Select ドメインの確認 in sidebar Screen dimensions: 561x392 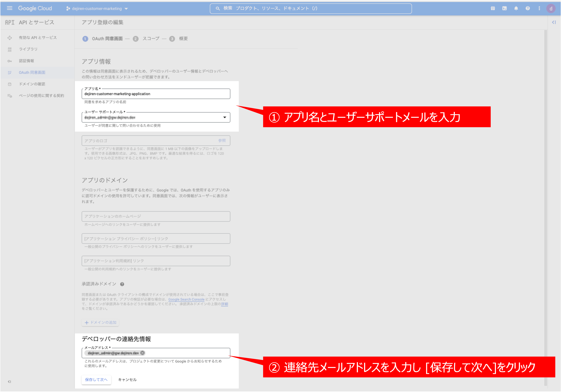coord(38,84)
